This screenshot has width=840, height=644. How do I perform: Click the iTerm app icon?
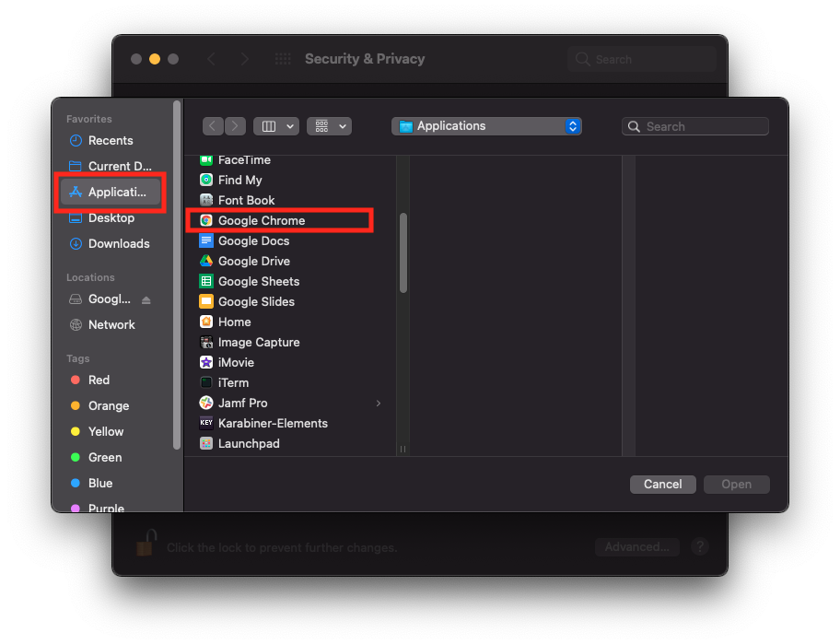coord(206,382)
